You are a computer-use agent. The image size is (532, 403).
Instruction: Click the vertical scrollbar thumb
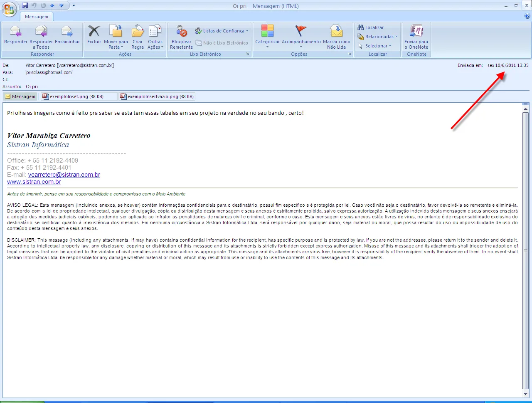point(526,250)
